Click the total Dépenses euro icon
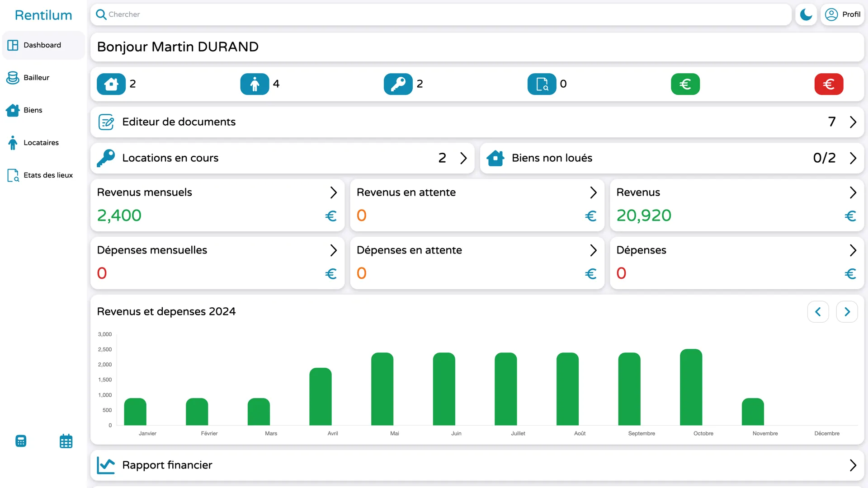The width and height of the screenshot is (868, 488). coord(850,274)
